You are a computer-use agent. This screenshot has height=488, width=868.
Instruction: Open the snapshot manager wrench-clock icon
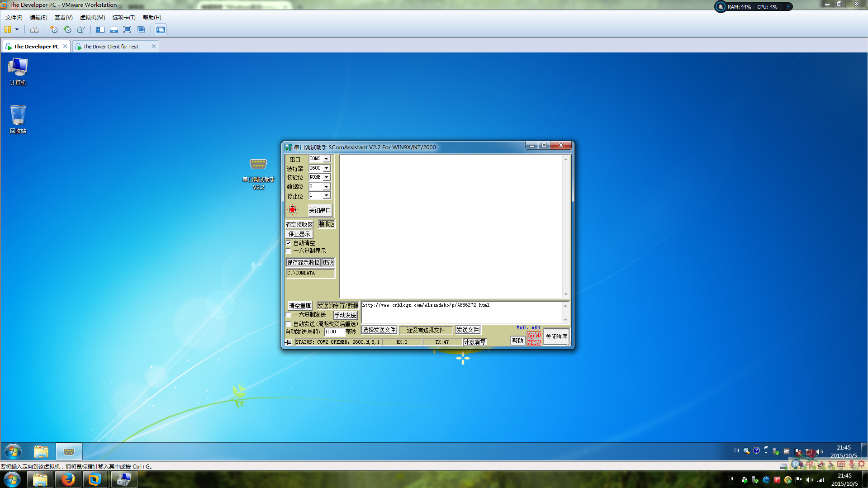(x=81, y=29)
